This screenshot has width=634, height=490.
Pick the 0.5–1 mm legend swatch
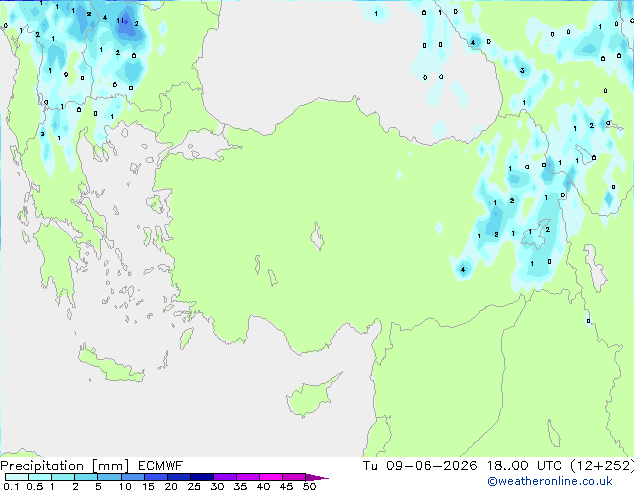tap(40, 477)
